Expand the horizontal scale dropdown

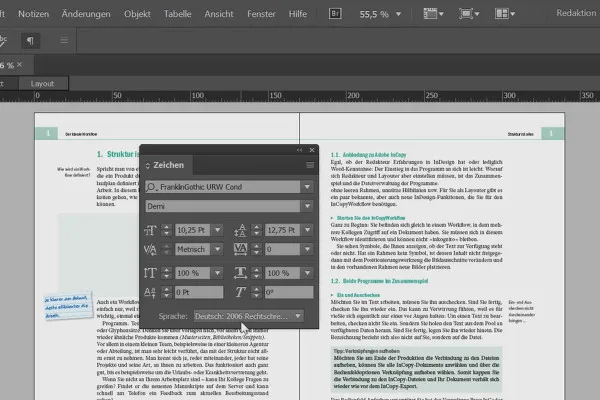[x=308, y=273]
